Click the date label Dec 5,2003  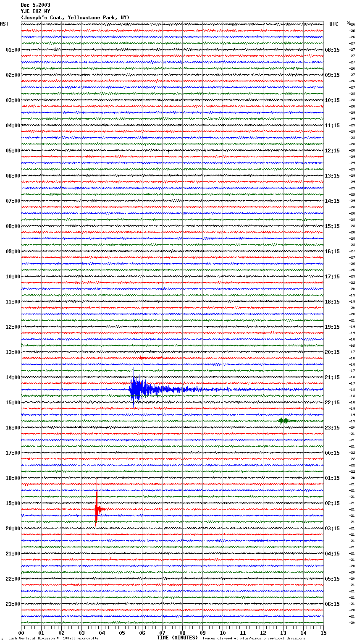[x=35, y=5]
